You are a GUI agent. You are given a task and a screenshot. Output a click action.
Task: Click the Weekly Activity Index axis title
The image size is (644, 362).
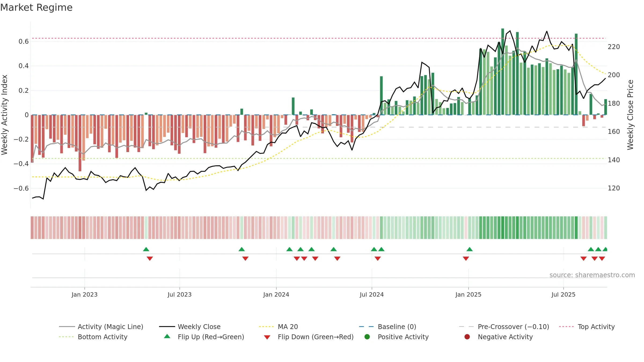(x=5, y=115)
